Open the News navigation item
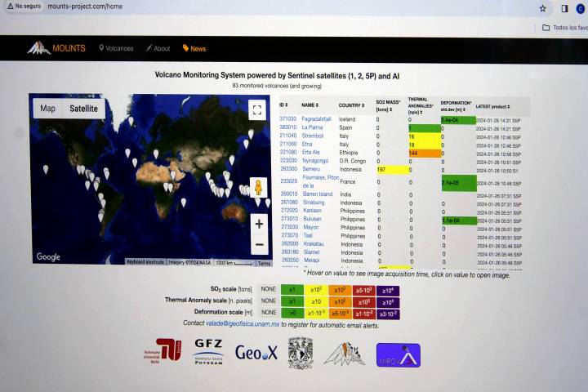The height and width of the screenshot is (392, 588). (x=194, y=48)
